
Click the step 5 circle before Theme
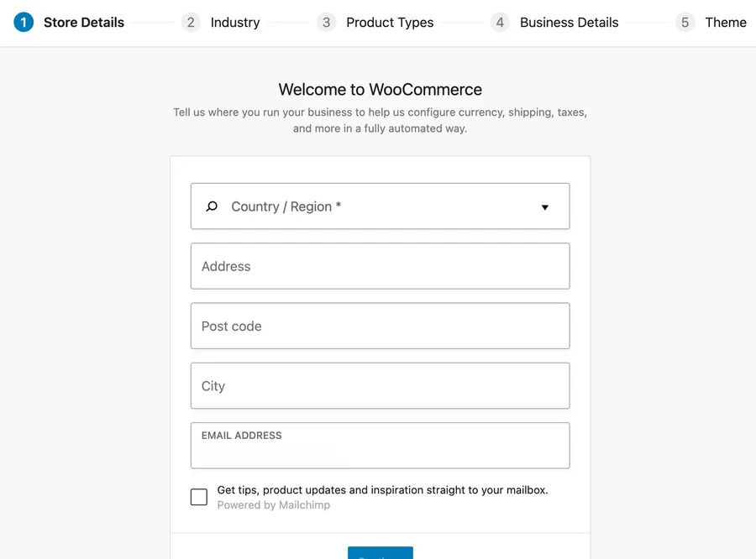point(685,22)
